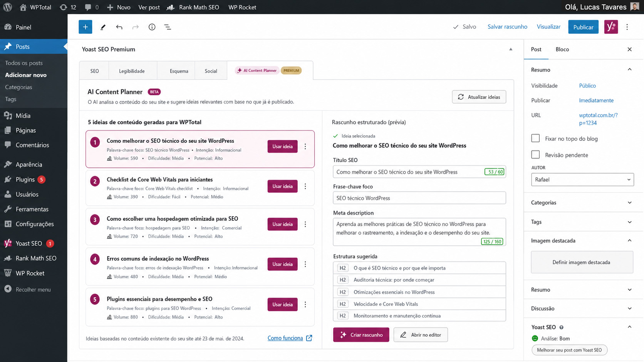Close the settings sidebar
Screen dimensions: 644x362
[x=630, y=49]
